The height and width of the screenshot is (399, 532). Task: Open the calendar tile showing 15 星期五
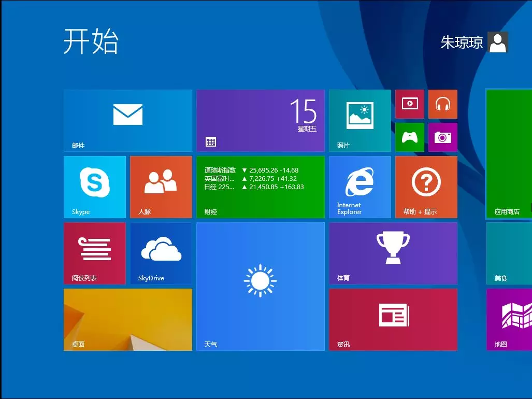[260, 120]
